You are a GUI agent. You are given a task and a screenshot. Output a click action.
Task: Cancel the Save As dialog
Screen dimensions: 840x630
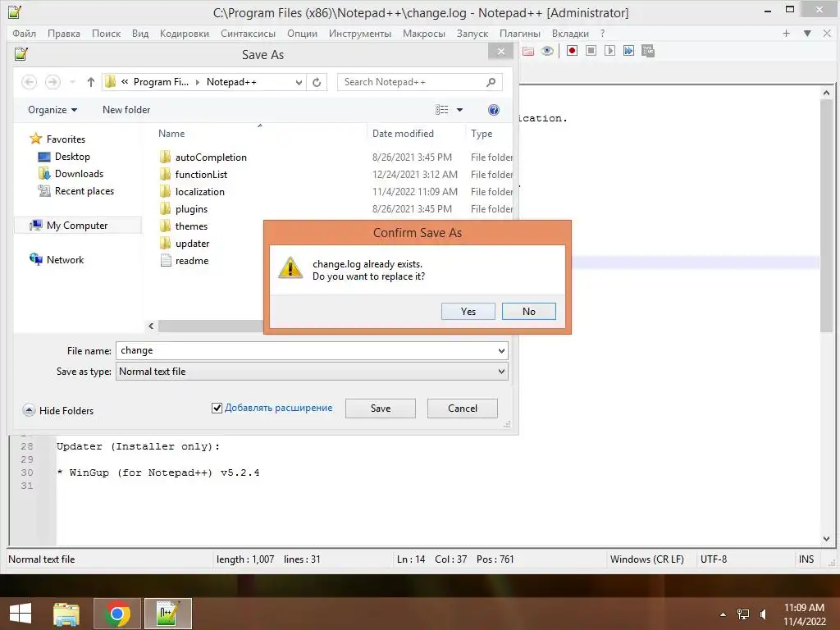pos(463,409)
